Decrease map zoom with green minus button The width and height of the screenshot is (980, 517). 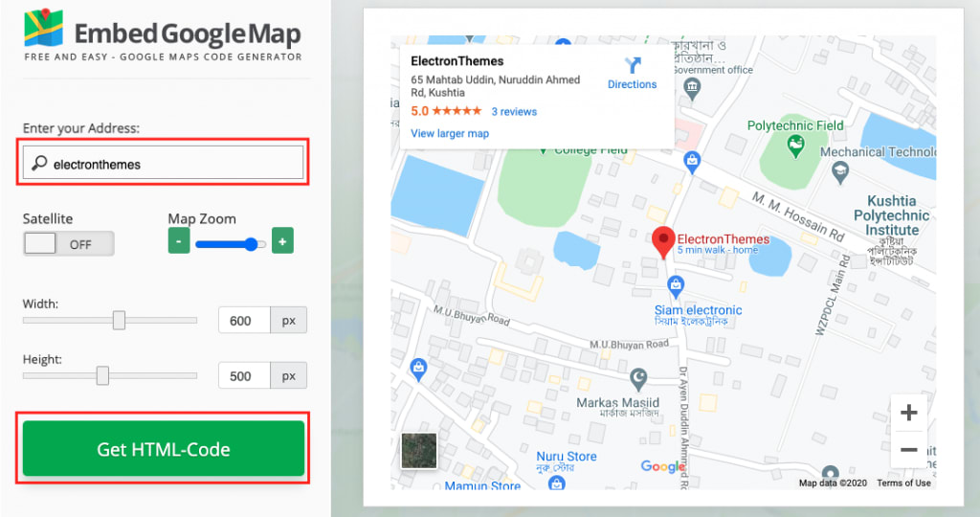click(x=179, y=240)
